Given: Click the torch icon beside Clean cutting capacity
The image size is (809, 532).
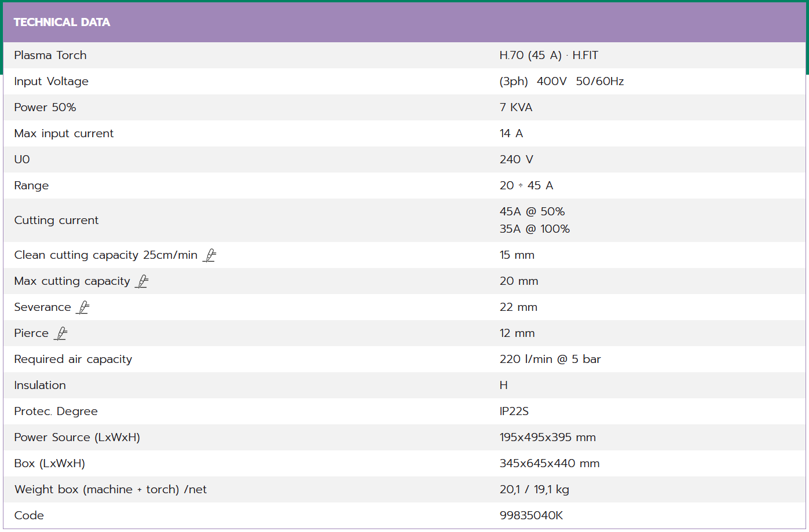Looking at the screenshot, I should pos(209,255).
